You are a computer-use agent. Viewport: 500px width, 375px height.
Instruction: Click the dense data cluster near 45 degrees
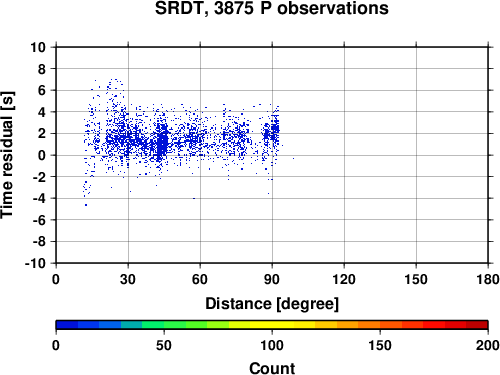pos(162,144)
